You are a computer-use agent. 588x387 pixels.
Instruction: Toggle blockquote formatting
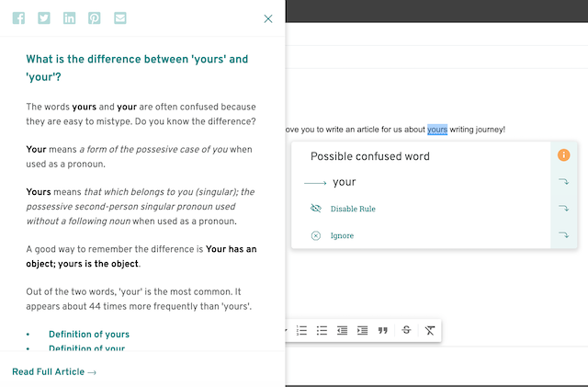click(382, 330)
